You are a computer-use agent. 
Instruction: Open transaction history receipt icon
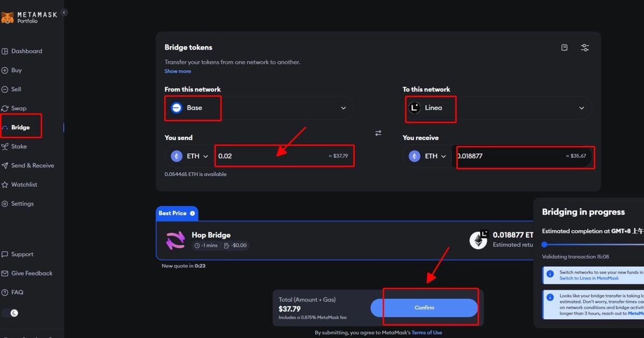(x=565, y=48)
